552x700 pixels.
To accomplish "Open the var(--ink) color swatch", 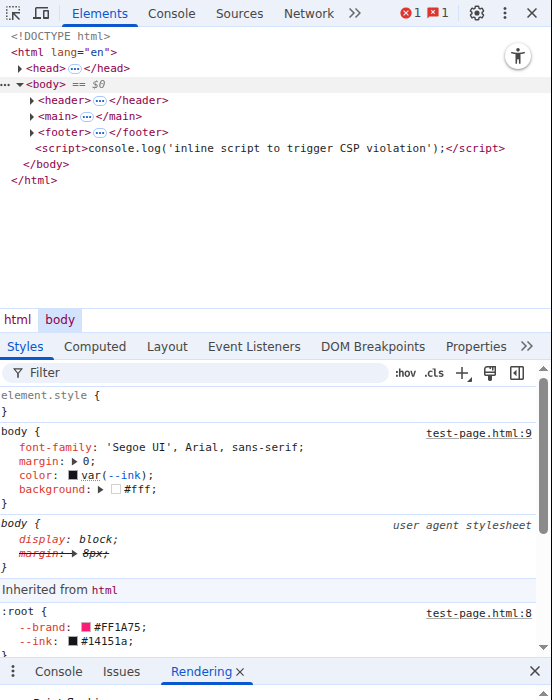I will coord(73,475).
